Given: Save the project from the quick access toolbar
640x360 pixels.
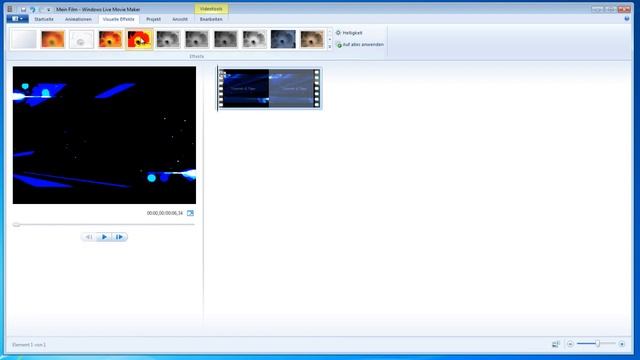Looking at the screenshot, I should pyautogui.click(x=23, y=9).
